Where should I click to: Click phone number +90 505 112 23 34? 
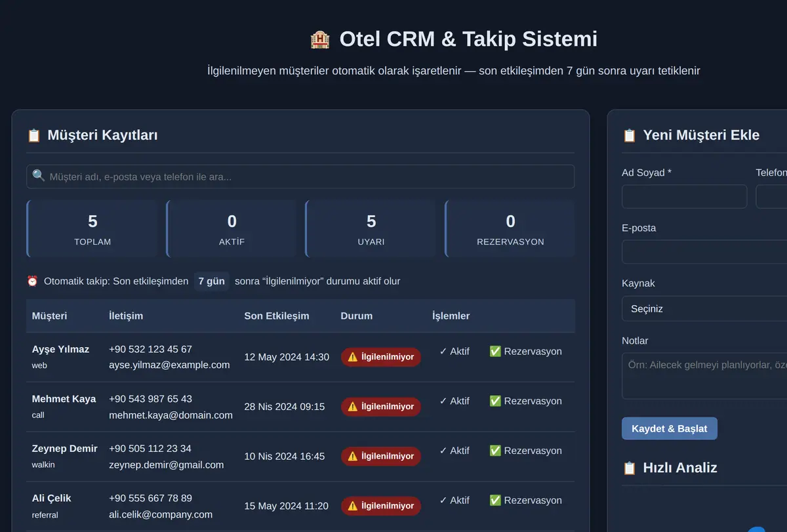(150, 449)
